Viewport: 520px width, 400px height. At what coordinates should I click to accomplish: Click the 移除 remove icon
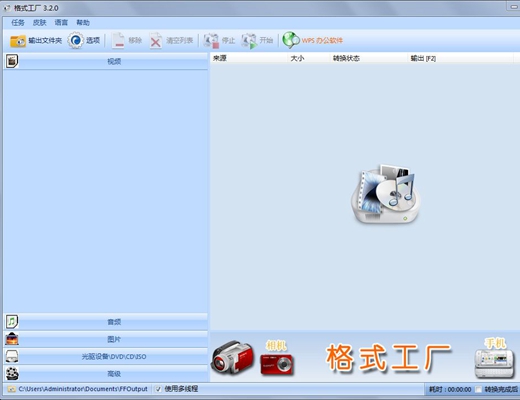(118, 41)
